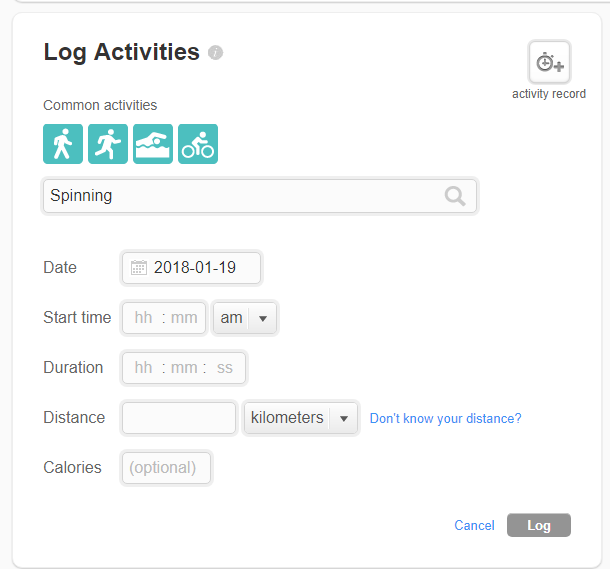Click the Log button
The image size is (610, 569).
point(538,525)
